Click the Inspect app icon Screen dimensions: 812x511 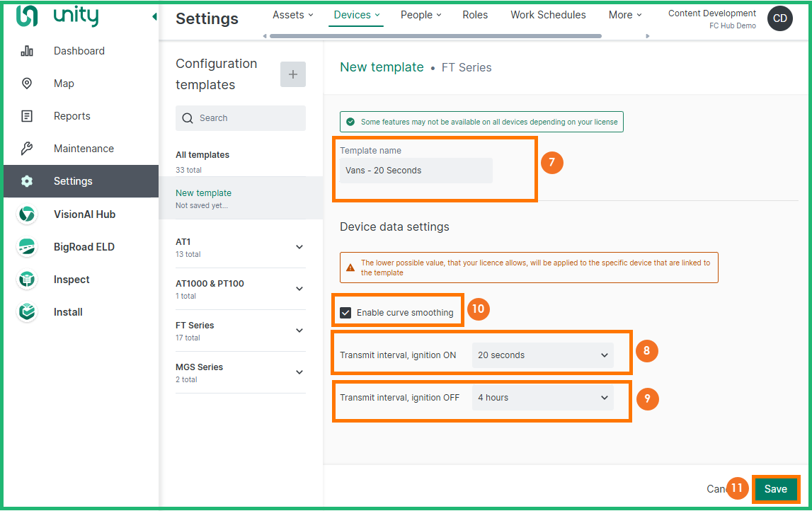(x=27, y=280)
